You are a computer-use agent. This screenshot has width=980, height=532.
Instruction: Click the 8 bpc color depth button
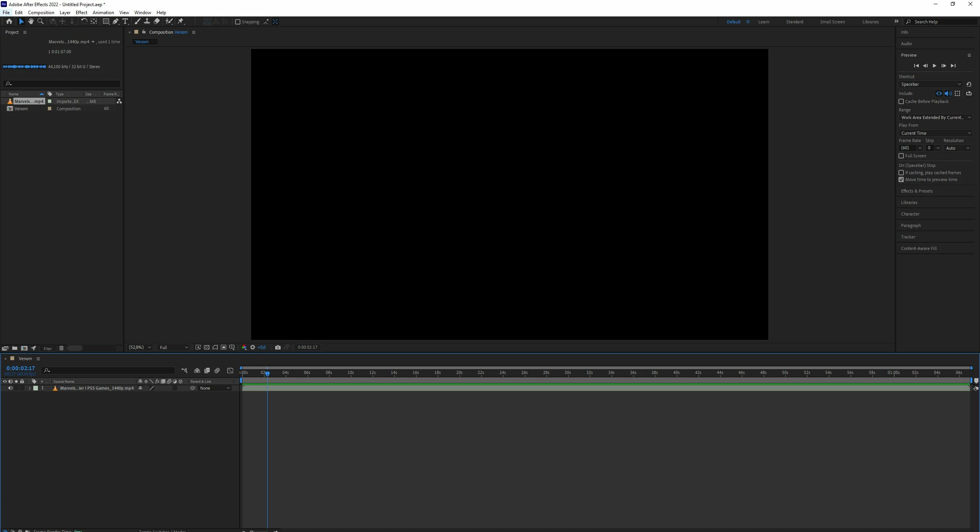click(47, 348)
